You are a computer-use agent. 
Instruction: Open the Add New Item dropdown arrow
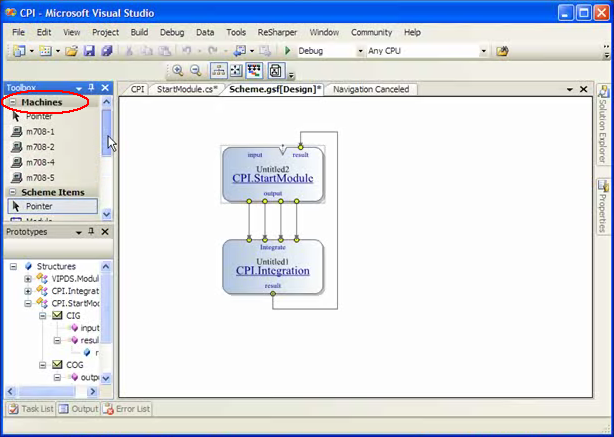58,51
